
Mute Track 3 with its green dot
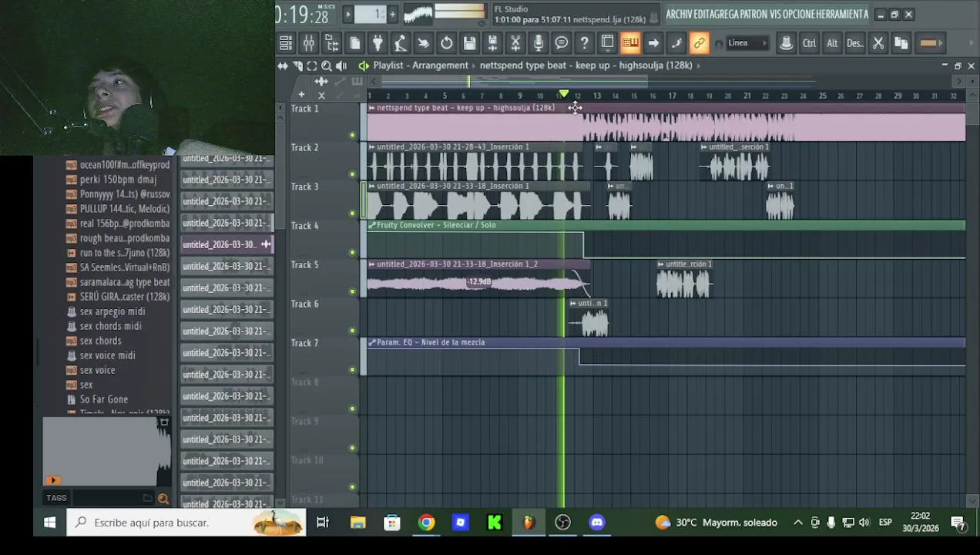pos(352,214)
